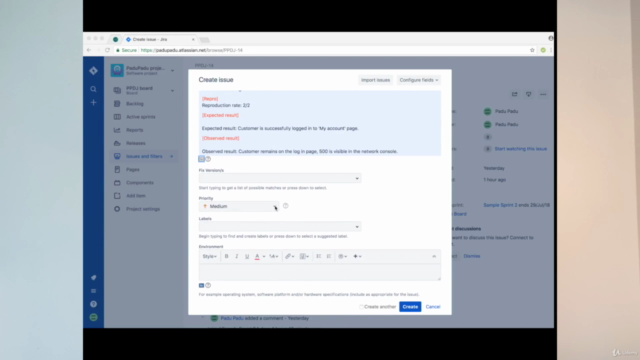The width and height of the screenshot is (640, 360).
Task: Open the Backlog icon in the project sidebar
Action: point(117,104)
